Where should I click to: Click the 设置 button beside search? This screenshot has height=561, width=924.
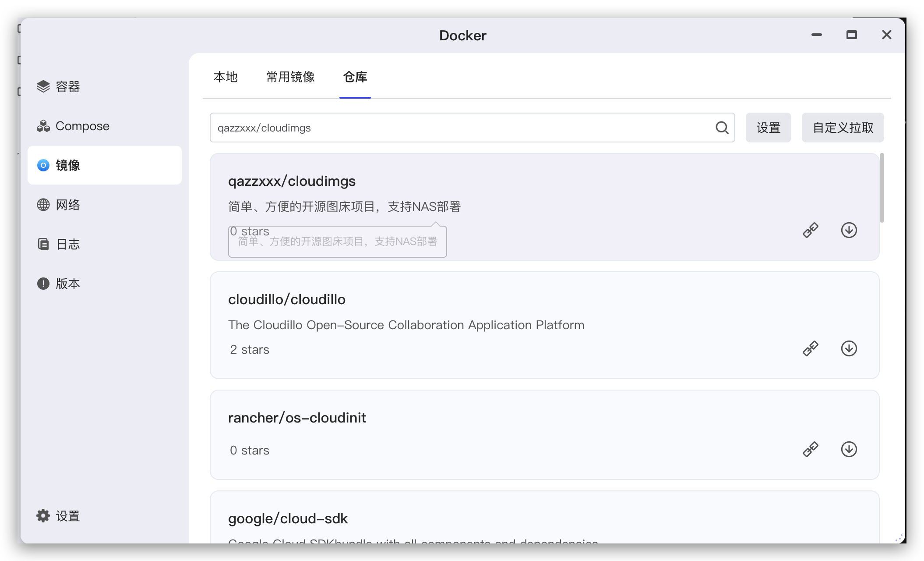click(x=768, y=128)
